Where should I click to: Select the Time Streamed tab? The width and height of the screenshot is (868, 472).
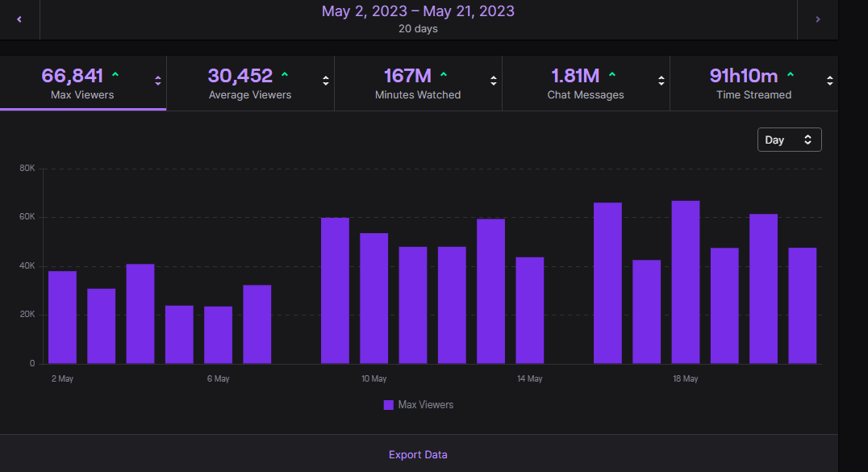754,83
